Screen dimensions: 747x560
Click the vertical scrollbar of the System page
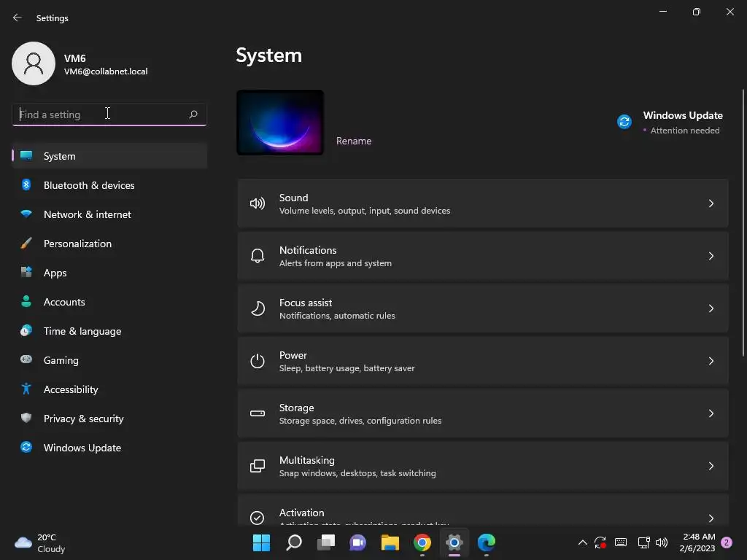[743, 222]
